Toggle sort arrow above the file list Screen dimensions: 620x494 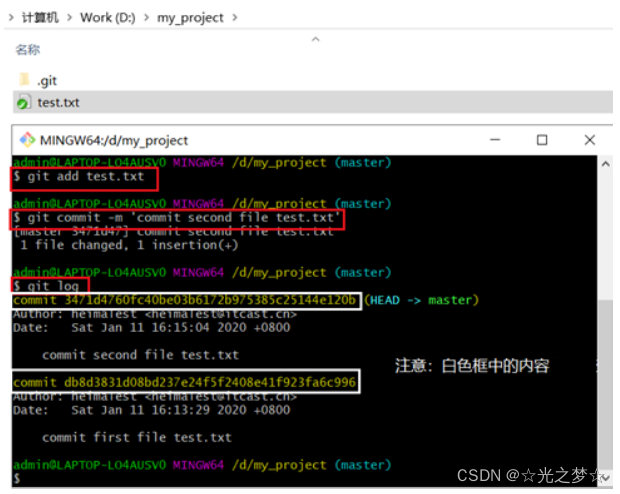(316, 39)
